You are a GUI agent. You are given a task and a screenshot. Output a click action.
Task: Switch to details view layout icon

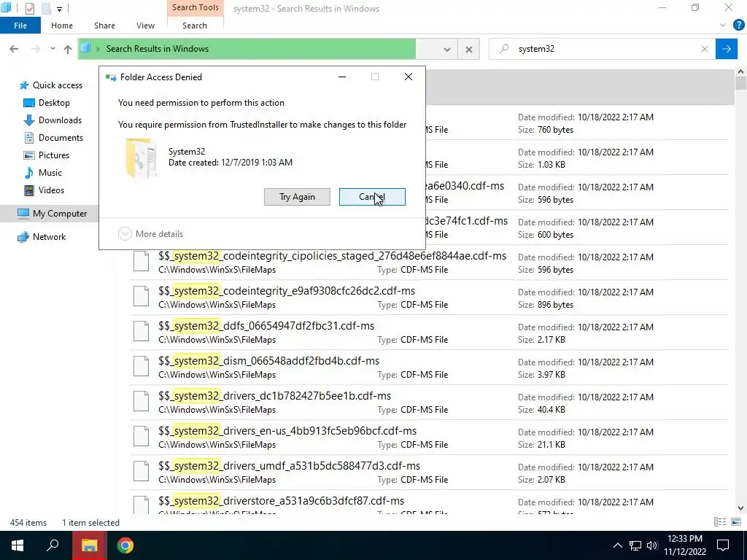pos(720,522)
